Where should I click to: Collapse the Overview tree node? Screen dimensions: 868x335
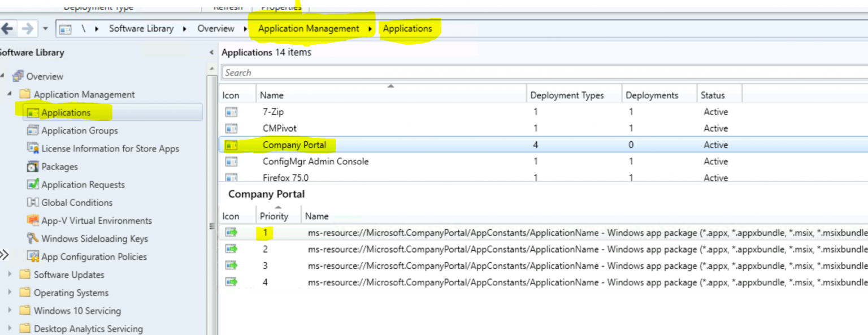(x=6, y=76)
